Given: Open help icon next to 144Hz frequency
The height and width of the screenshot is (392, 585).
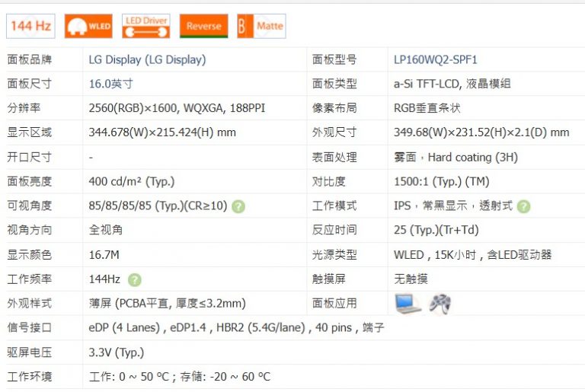Looking at the screenshot, I should [x=135, y=280].
